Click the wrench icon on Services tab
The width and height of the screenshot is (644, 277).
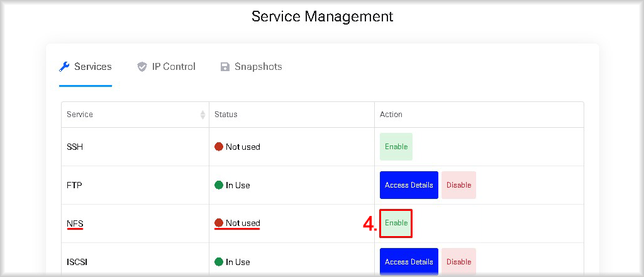(64, 67)
